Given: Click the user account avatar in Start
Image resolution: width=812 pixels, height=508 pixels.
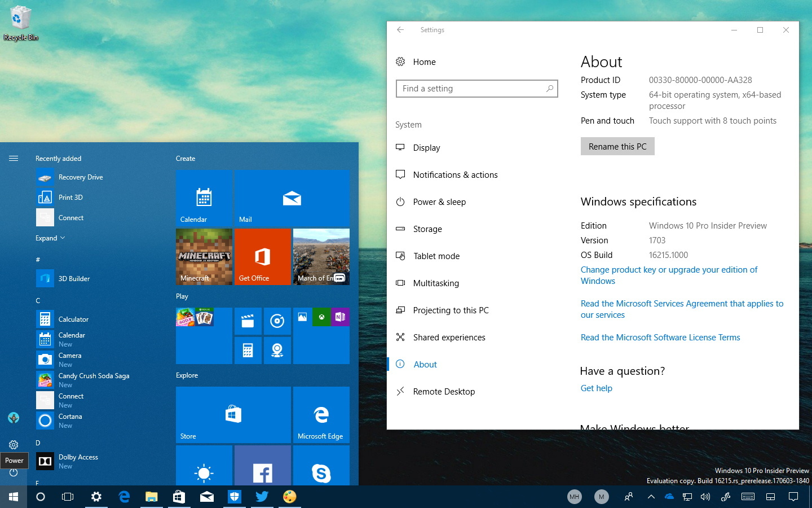Looking at the screenshot, I should point(14,418).
